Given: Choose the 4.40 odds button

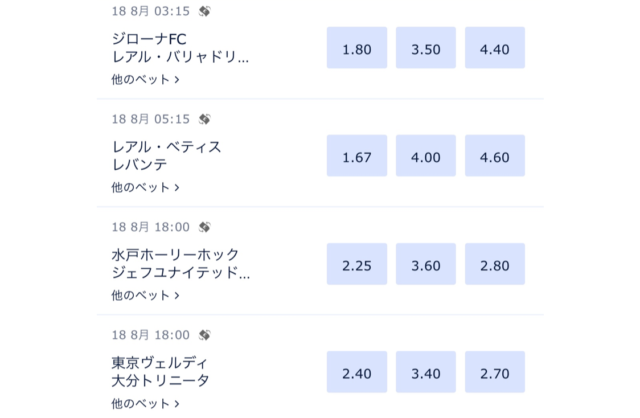Looking at the screenshot, I should pos(495,47).
